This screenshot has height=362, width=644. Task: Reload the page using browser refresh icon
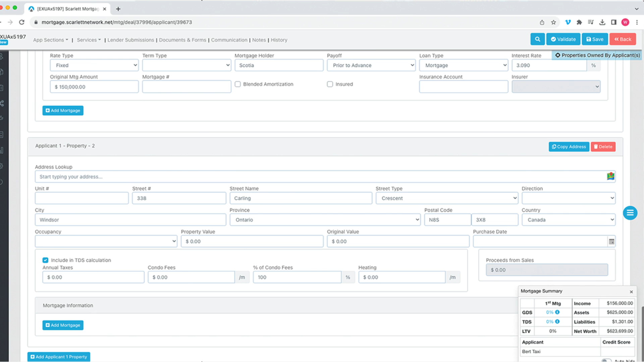[x=22, y=22]
